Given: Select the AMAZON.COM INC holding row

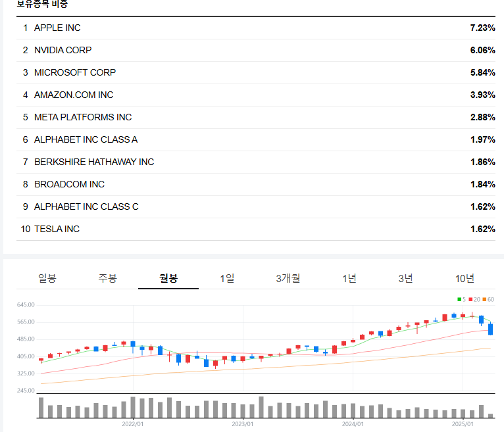Looking at the screenshot, I should pyautogui.click(x=256, y=95).
